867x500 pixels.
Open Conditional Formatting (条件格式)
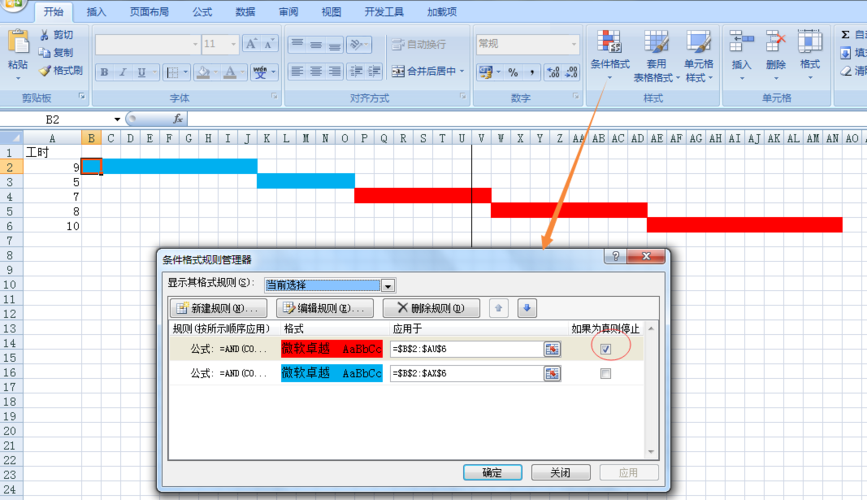(x=610, y=55)
